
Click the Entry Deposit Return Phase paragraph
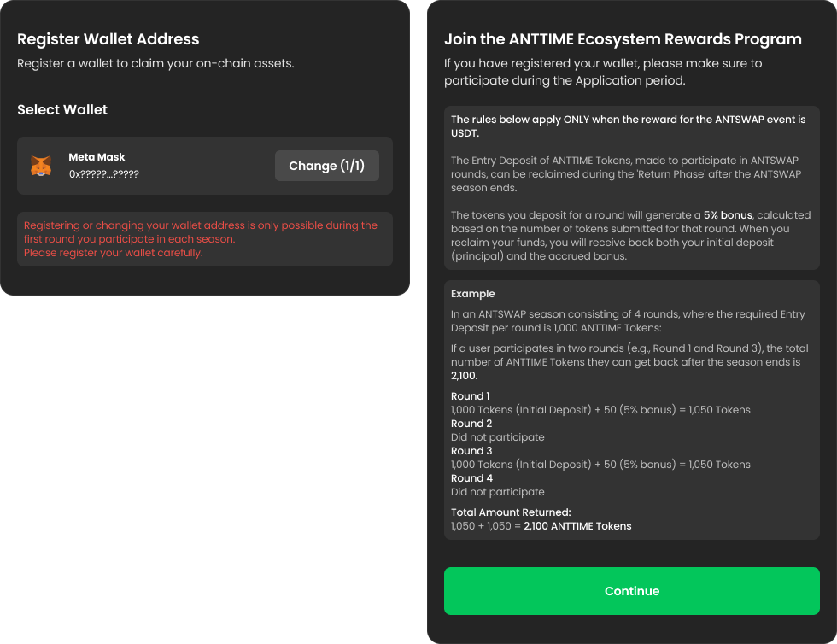[x=625, y=174]
